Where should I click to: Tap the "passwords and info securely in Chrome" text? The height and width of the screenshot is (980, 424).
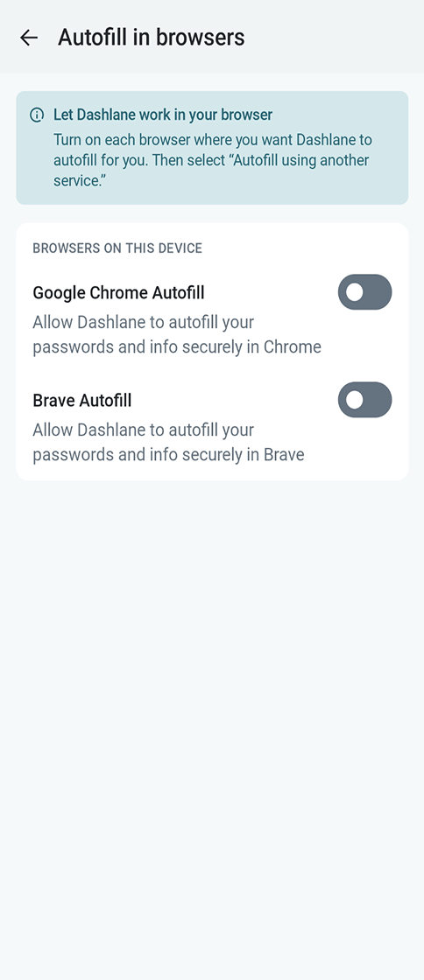177,346
